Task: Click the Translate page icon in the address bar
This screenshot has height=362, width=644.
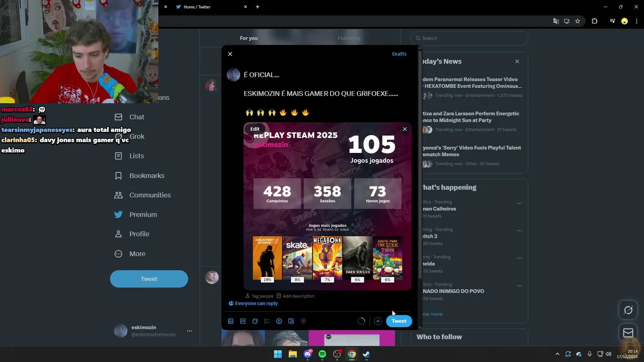Action: (x=556, y=21)
